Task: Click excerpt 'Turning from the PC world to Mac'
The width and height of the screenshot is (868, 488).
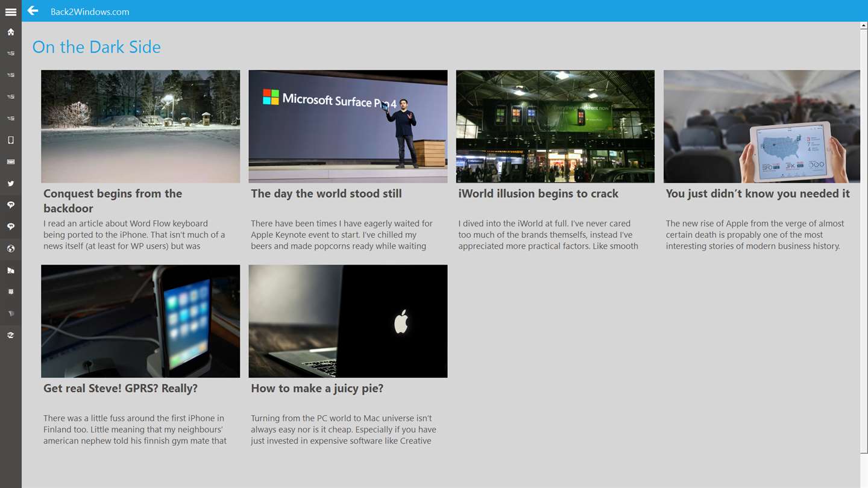Action: [344, 430]
